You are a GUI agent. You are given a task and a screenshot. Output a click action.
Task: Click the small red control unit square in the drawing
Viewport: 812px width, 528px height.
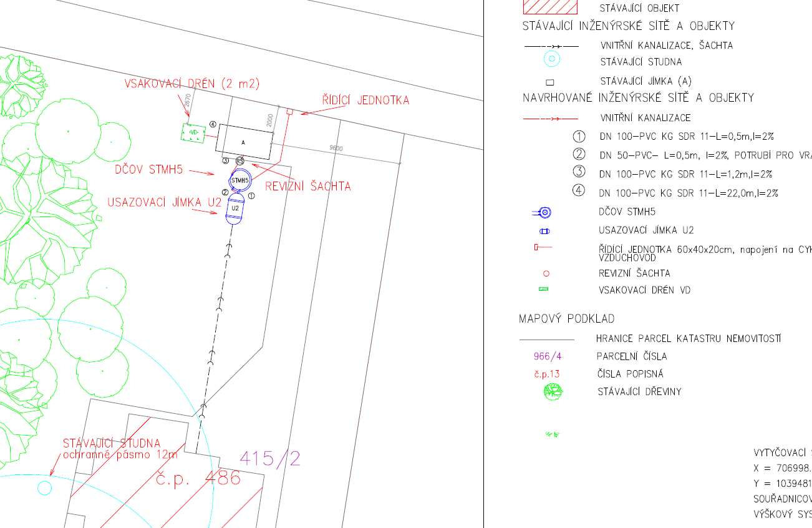point(289,112)
